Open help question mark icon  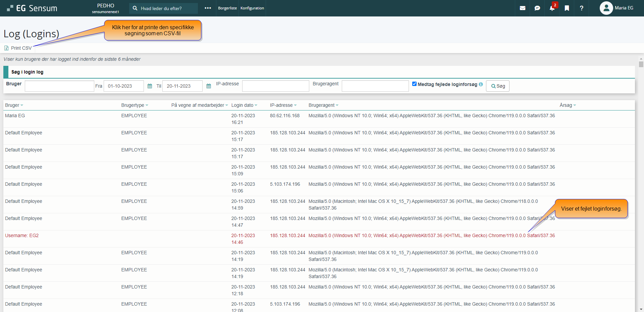coord(581,8)
